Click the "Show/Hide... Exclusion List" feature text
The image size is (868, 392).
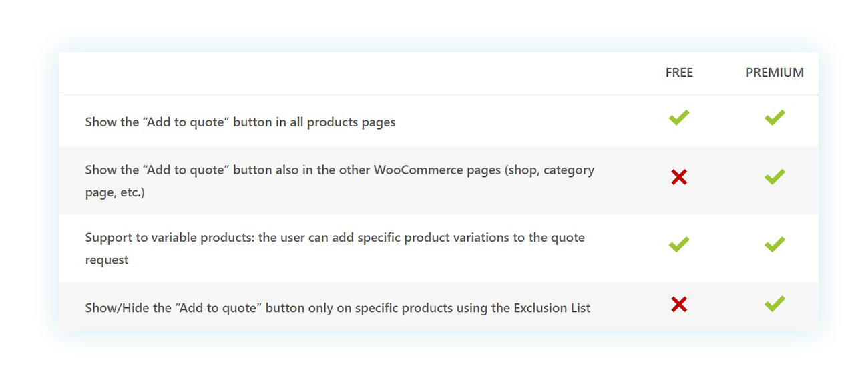(338, 308)
